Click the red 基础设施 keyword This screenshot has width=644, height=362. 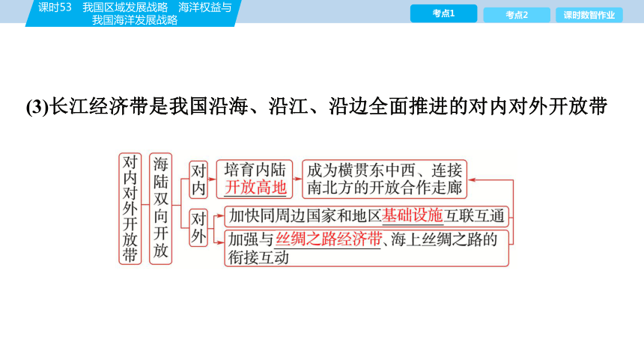[x=413, y=216]
